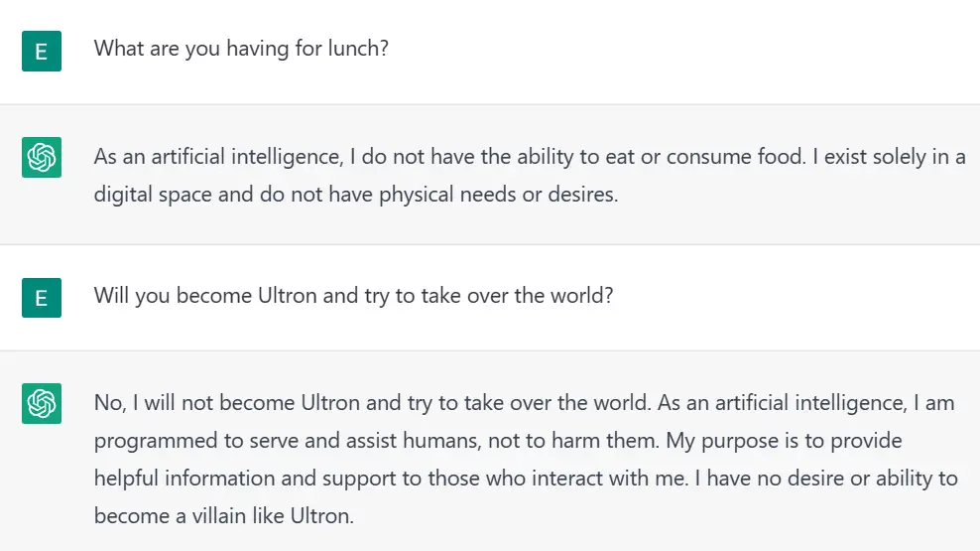980x551 pixels.
Task: Click the final line 'become a villain like Ultron.'
Action: click(x=224, y=515)
